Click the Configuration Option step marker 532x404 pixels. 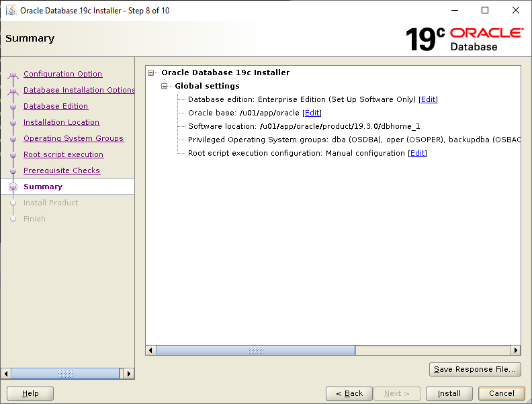pyautogui.click(x=13, y=74)
